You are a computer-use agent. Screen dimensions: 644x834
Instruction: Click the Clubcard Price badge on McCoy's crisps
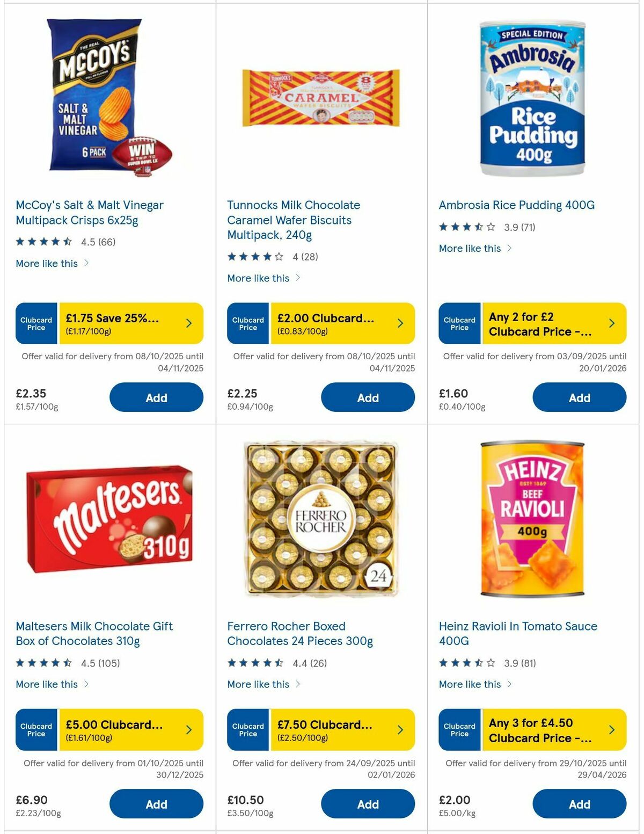36,323
